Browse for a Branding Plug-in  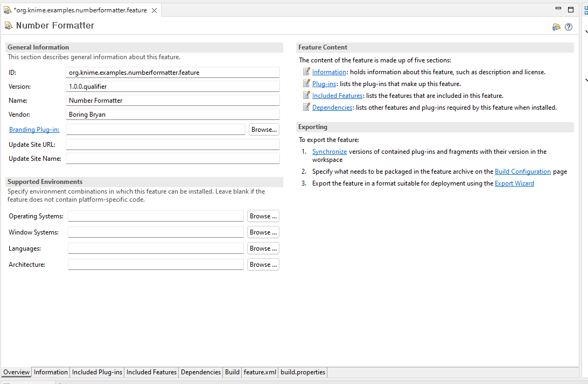[264, 130]
